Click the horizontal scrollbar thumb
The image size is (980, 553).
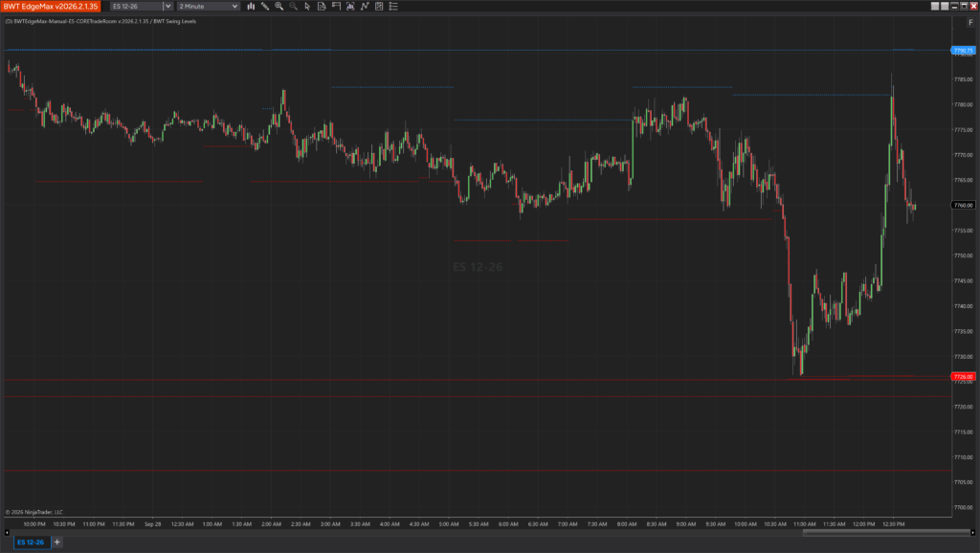pyautogui.click(x=885, y=533)
